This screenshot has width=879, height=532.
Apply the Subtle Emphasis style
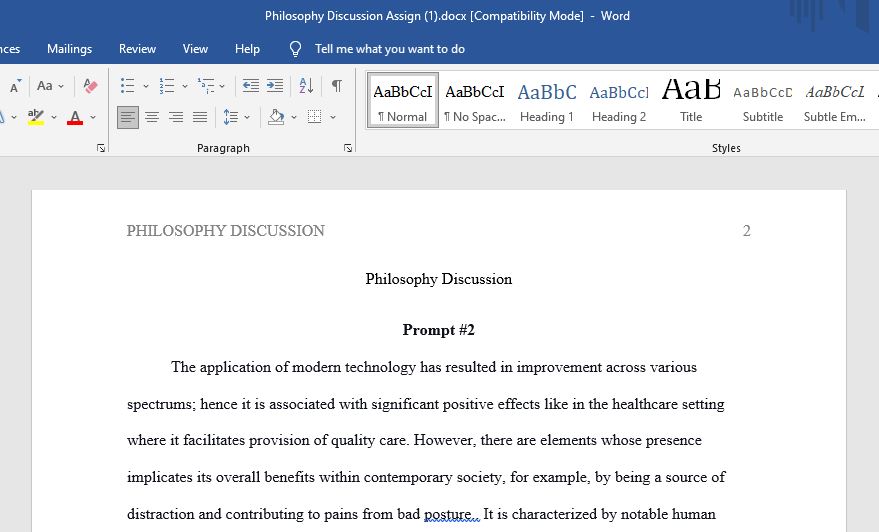coord(835,100)
